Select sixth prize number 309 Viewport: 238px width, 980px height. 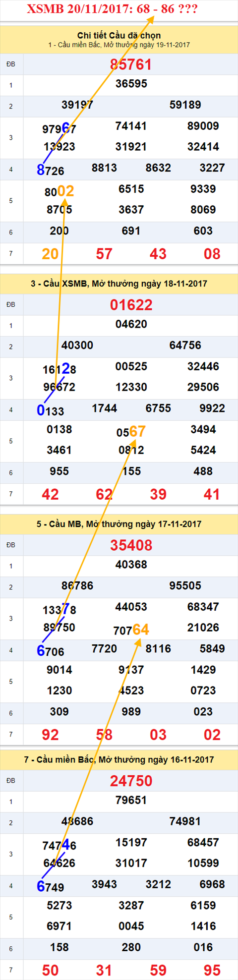[x=59, y=712]
